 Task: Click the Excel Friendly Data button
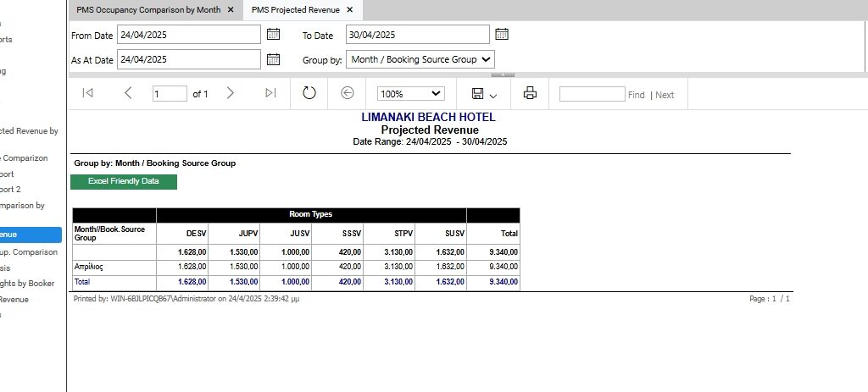[124, 181]
